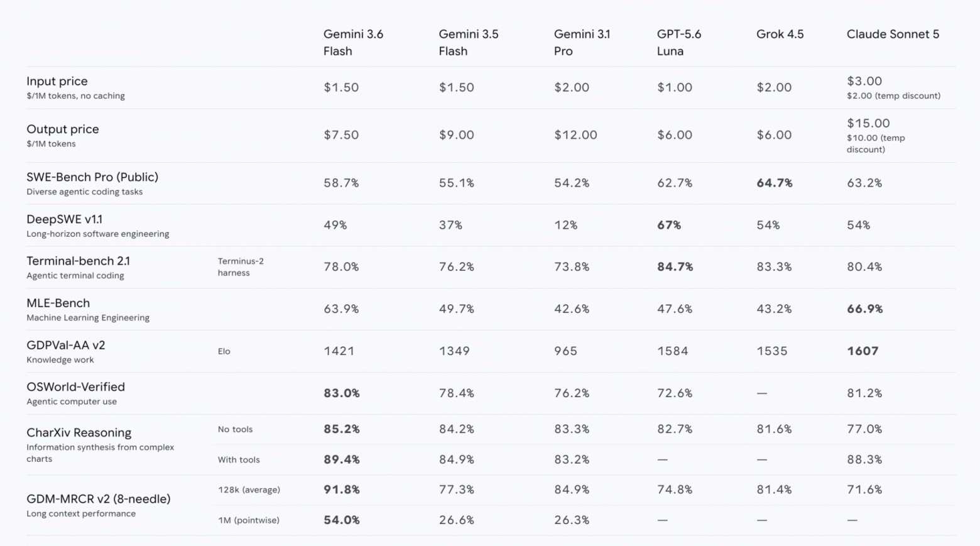The width and height of the screenshot is (980, 546).
Task: Select the bold 1607 Elo value
Action: (862, 351)
